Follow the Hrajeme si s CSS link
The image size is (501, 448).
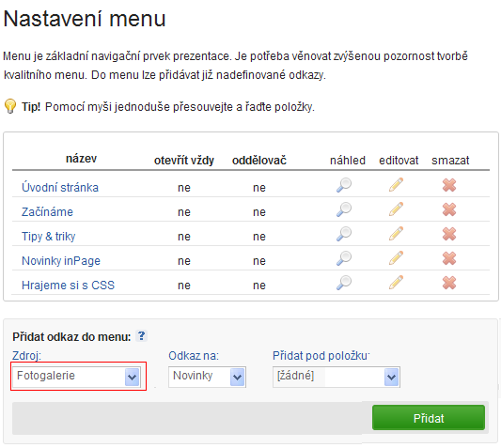point(68,286)
